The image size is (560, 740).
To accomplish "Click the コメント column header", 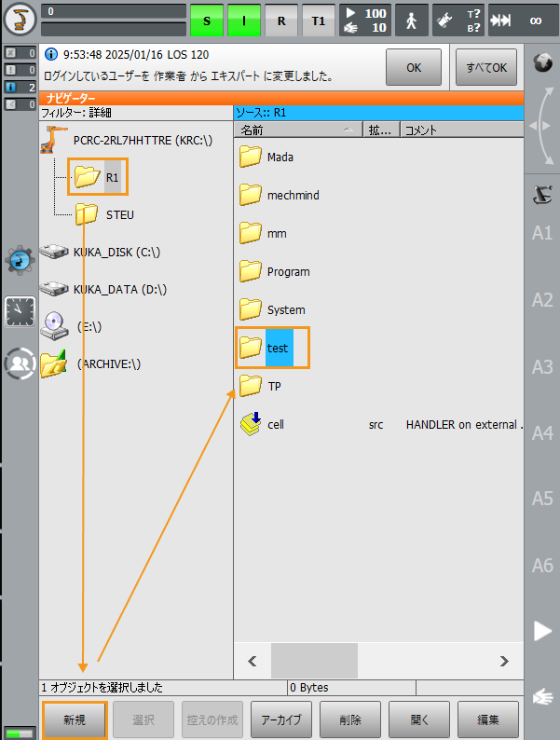I will point(462,130).
